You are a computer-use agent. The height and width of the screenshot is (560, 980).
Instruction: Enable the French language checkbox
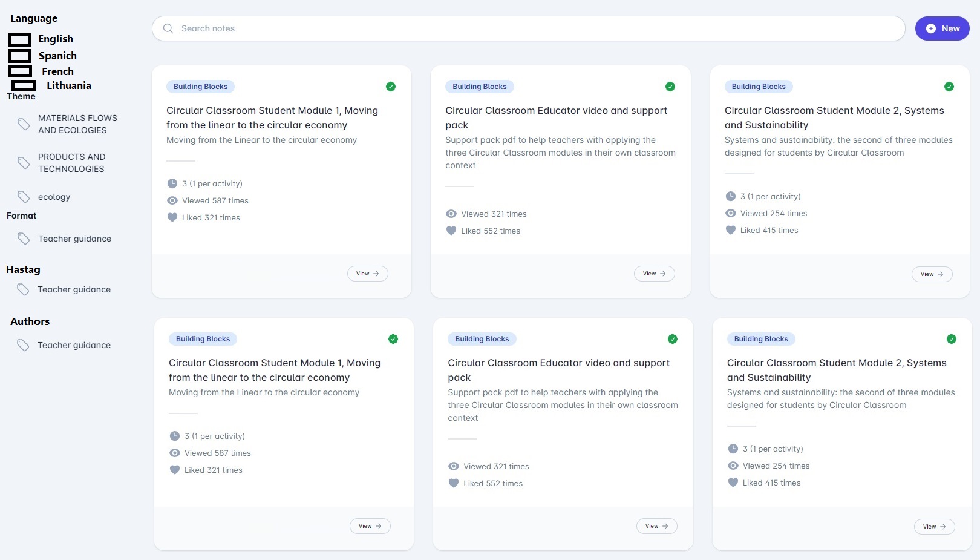click(20, 71)
